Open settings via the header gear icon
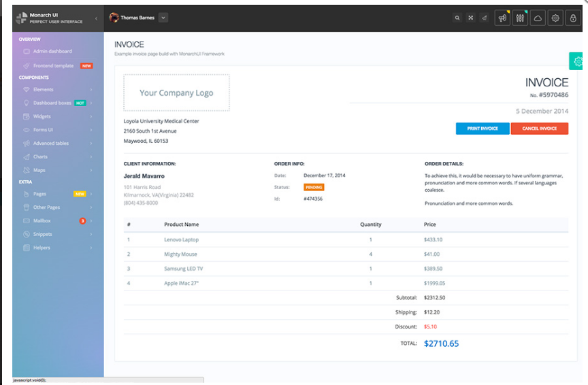The width and height of the screenshot is (588, 385). pyautogui.click(x=555, y=18)
